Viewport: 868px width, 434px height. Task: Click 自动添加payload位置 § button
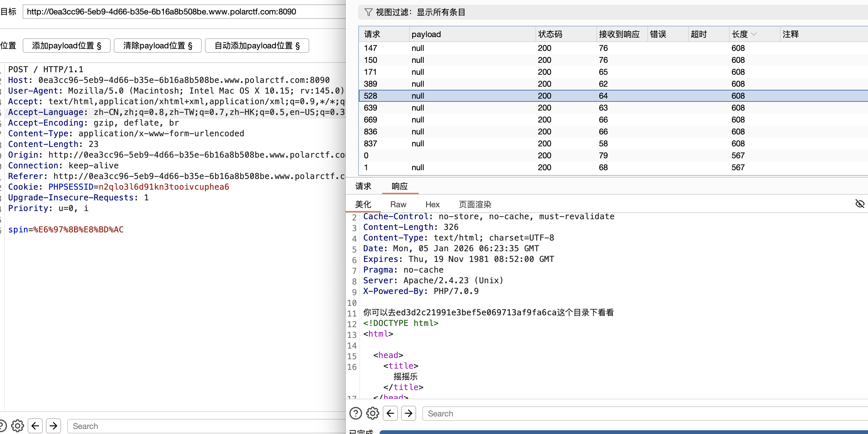click(257, 46)
